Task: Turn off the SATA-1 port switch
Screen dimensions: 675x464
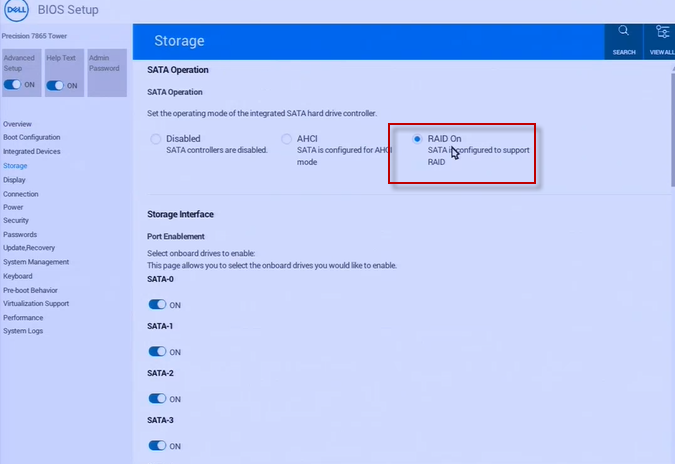Action: pos(157,352)
